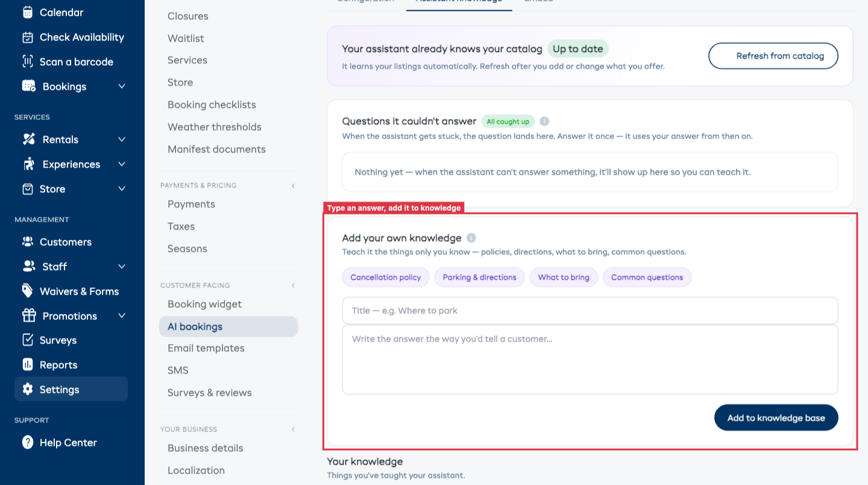Image resolution: width=868 pixels, height=485 pixels.
Task: Click the Store bag icon
Action: pos(28,189)
